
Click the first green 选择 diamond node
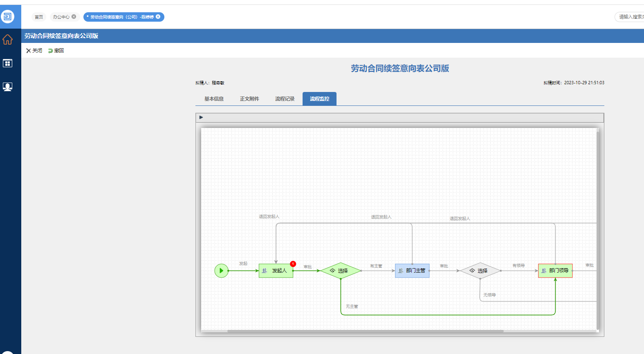click(341, 271)
